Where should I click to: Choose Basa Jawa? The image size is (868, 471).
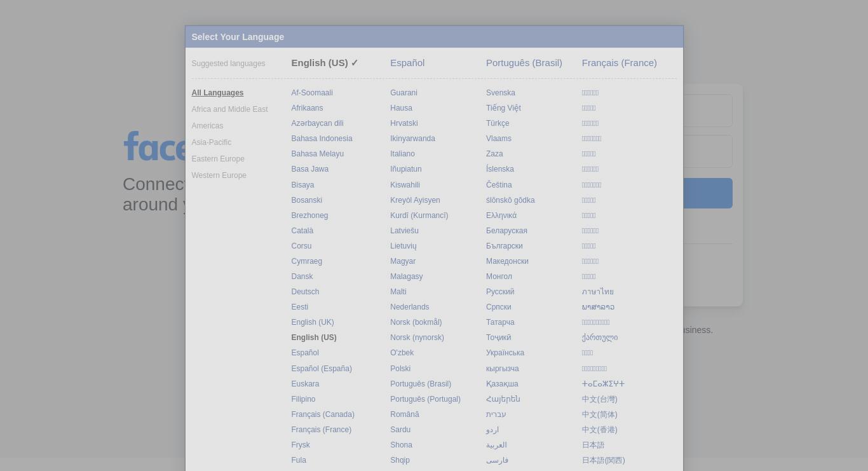(x=309, y=169)
